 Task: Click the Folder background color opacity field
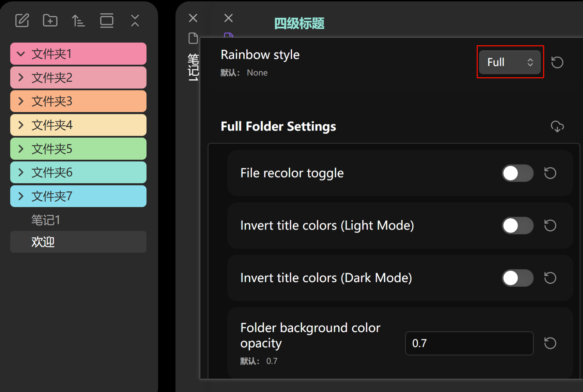click(469, 343)
